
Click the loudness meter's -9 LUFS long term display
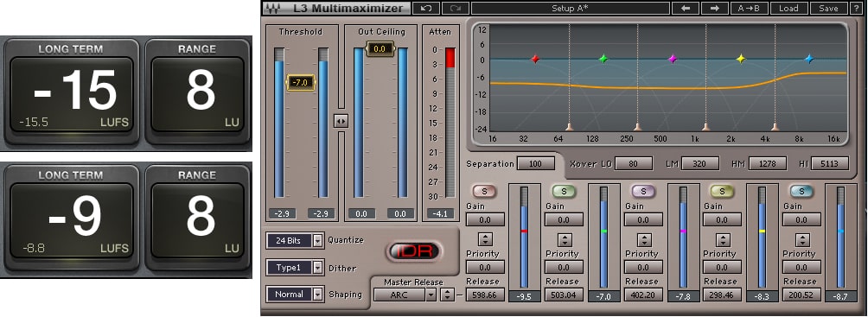click(71, 219)
